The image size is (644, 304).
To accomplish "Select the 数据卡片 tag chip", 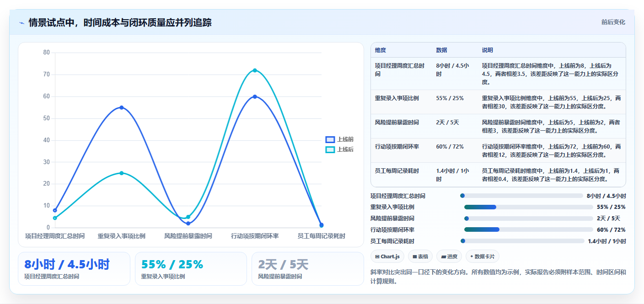I will (482, 256).
